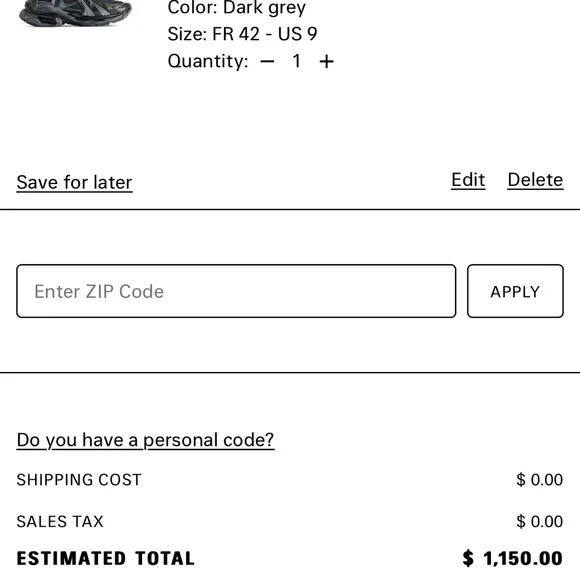Save the item for later
Viewport: 580px width, 580px height.
click(x=74, y=183)
